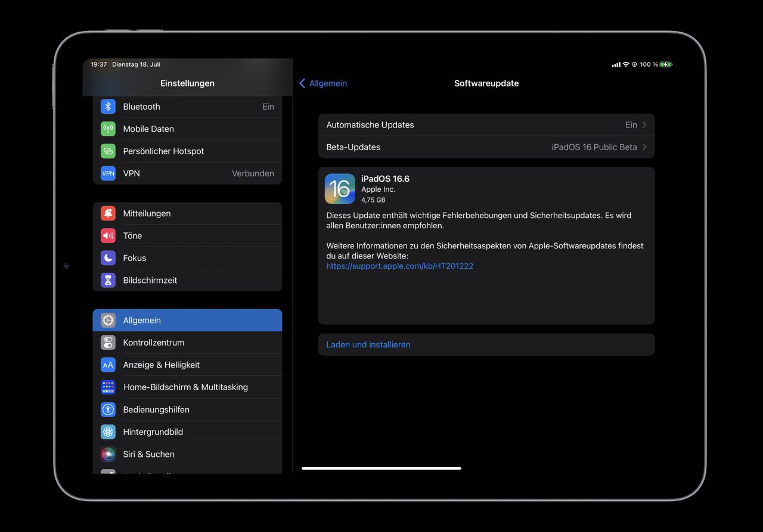
Task: Tap the Automatische Updates row label
Action: pos(370,125)
